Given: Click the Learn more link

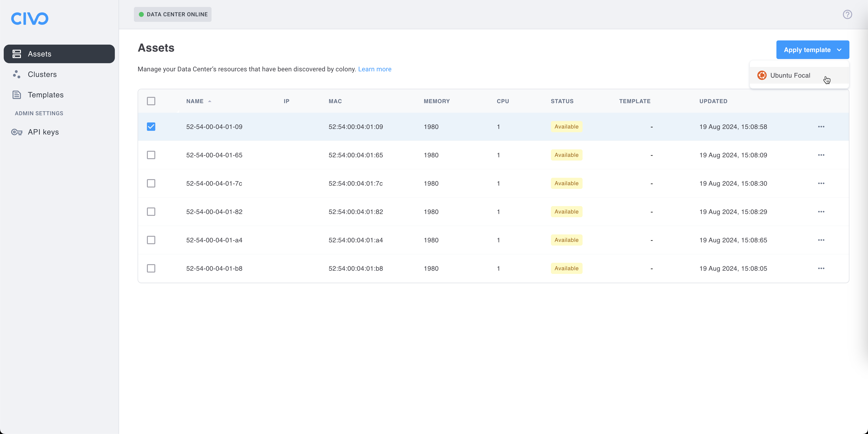Looking at the screenshot, I should [x=374, y=69].
